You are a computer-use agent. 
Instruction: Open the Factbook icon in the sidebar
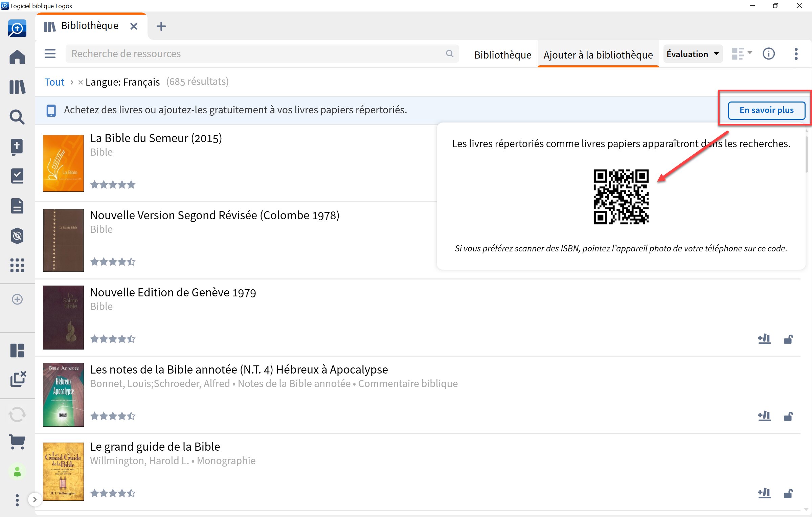pyautogui.click(x=17, y=147)
